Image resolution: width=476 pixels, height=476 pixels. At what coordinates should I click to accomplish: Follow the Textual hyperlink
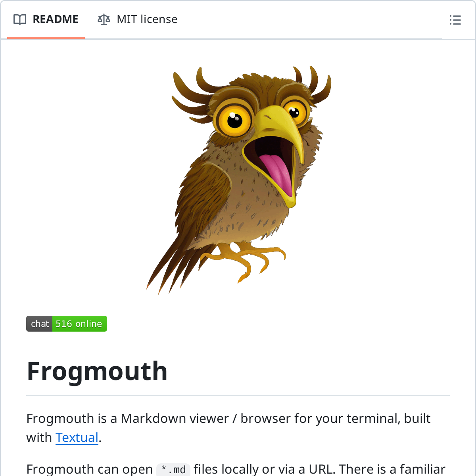[x=77, y=438]
